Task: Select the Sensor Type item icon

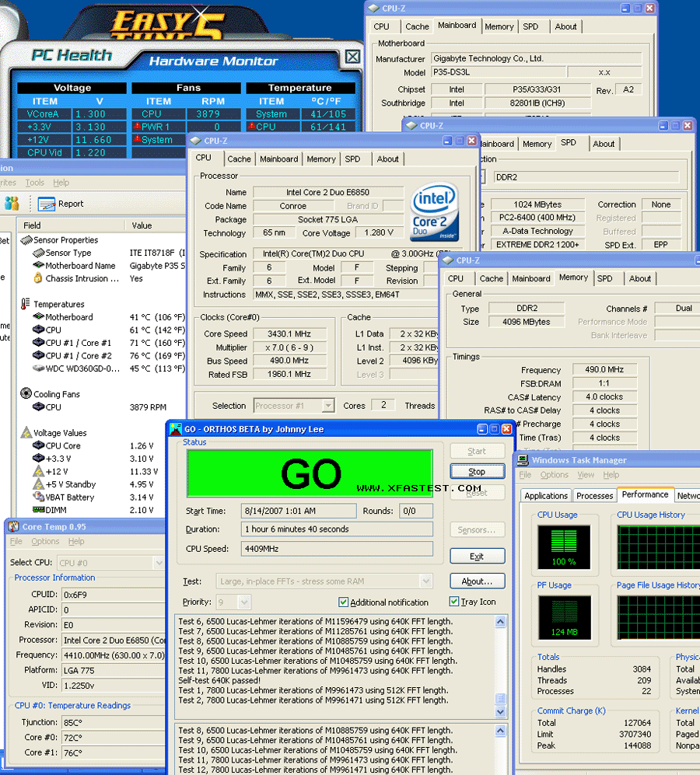Action: (x=38, y=253)
